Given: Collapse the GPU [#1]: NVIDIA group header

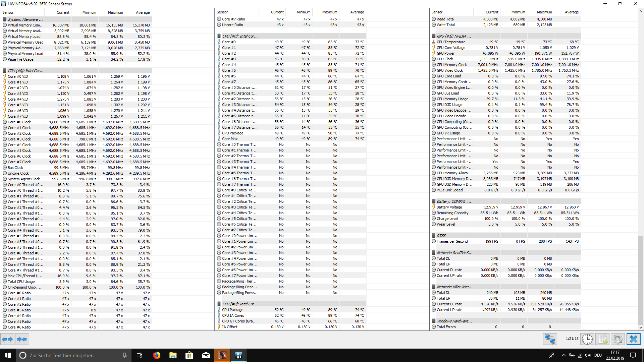Looking at the screenshot, I should (x=453, y=36).
